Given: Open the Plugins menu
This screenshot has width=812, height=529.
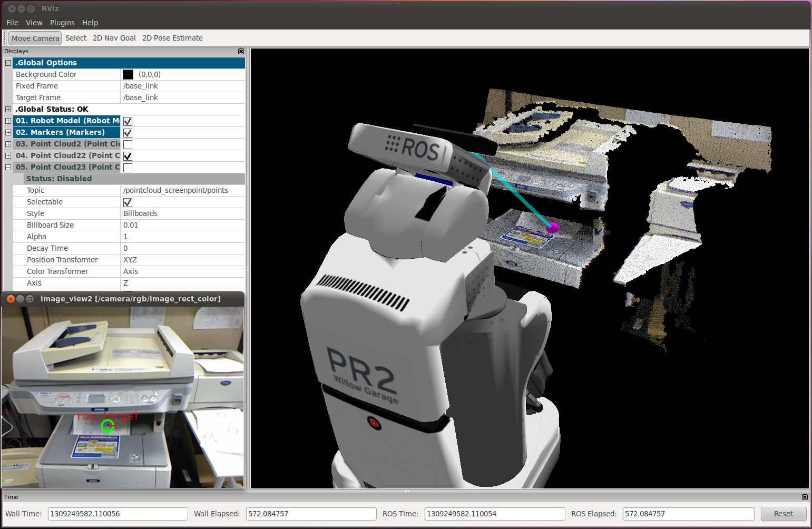Looking at the screenshot, I should pos(62,23).
